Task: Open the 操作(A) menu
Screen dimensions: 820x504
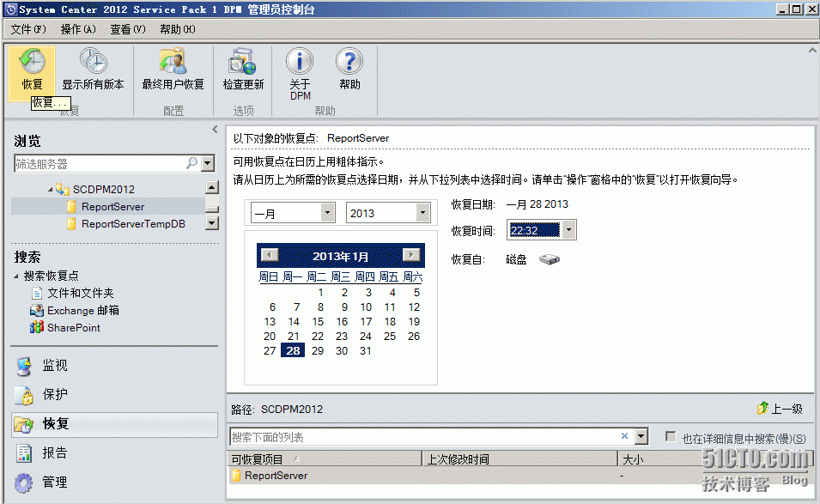Action: [78, 29]
